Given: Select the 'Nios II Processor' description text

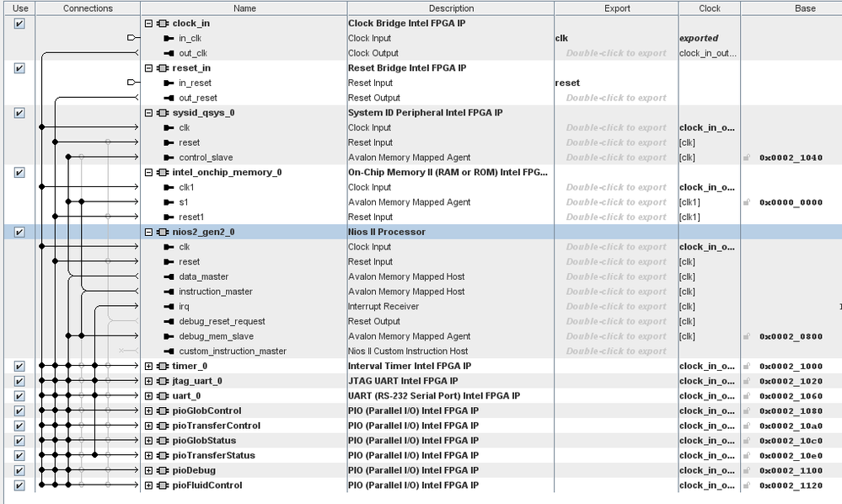Looking at the screenshot, I should [x=387, y=232].
